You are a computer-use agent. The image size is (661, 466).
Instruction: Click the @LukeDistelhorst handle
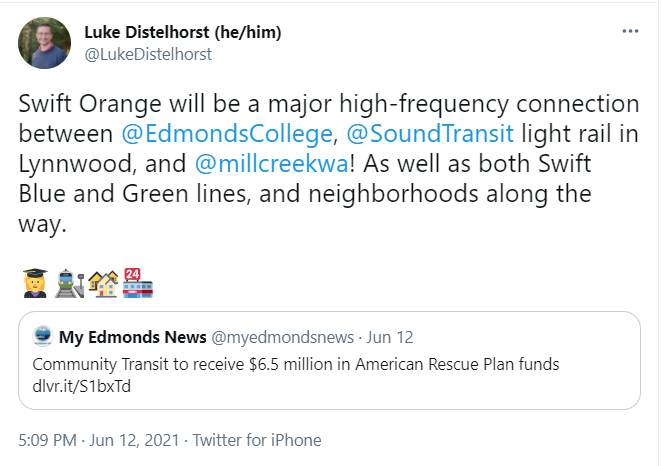click(148, 54)
